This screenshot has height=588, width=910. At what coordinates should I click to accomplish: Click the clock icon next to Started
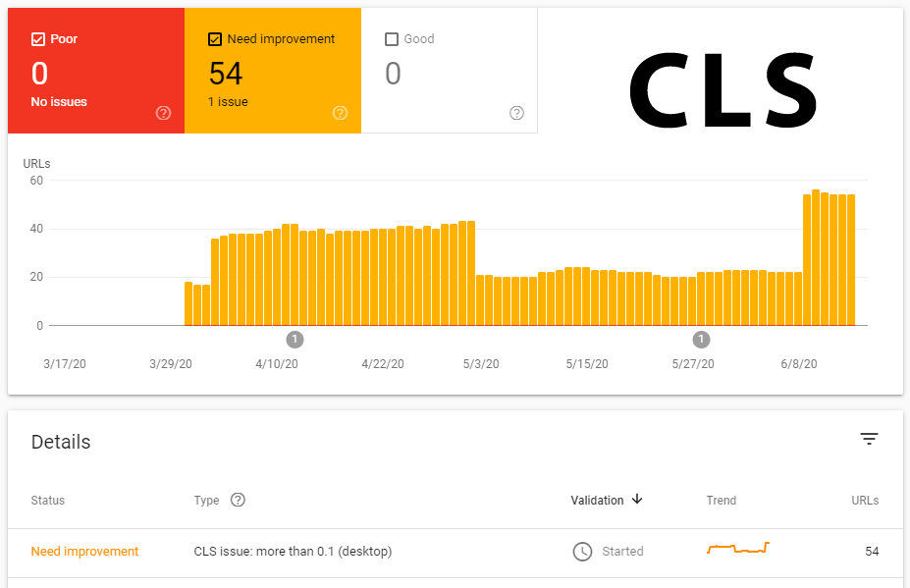click(x=583, y=552)
